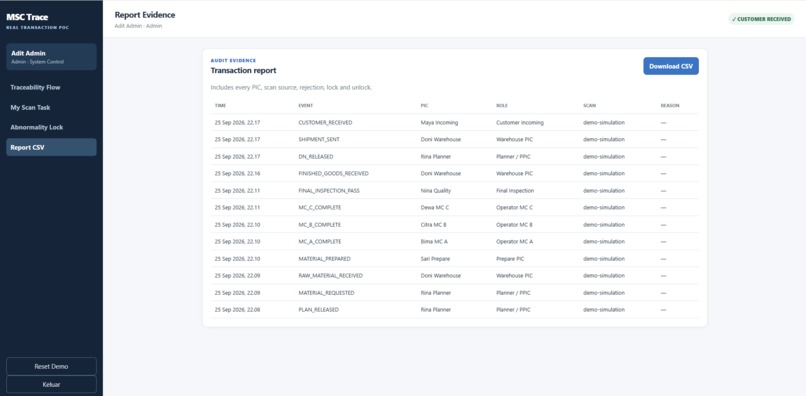The image size is (806, 396).
Task: Click the Transaction report heading
Action: 243,70
